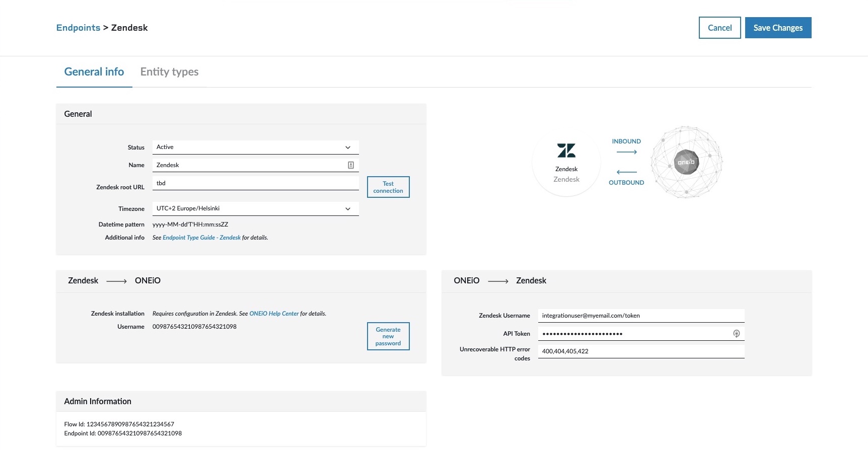Click the autofill icon in the Name field

point(351,165)
